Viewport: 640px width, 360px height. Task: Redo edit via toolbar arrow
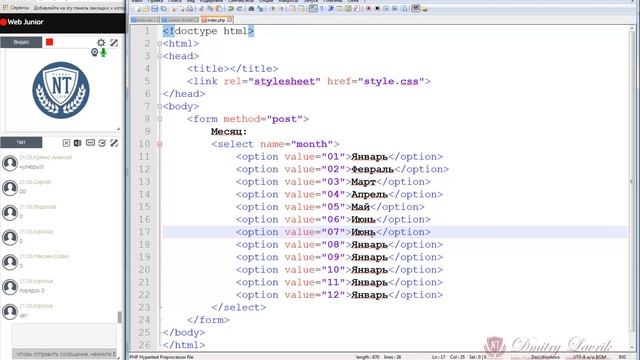pyautogui.click(x=240, y=9)
